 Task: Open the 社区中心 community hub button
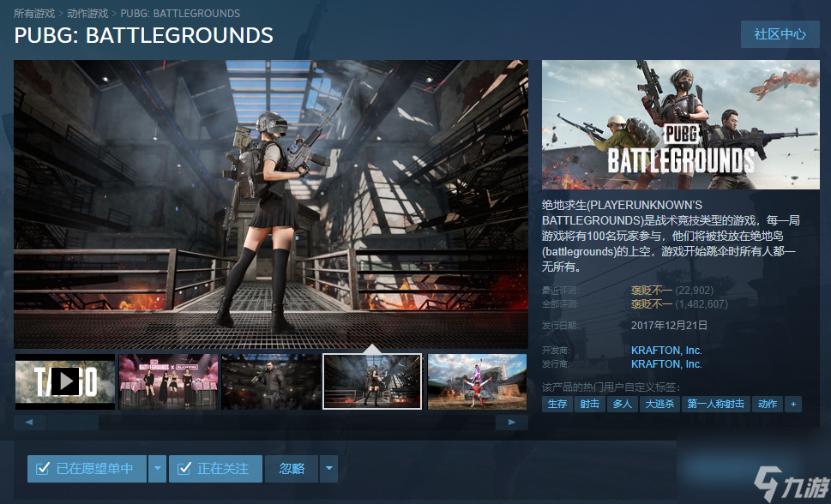click(x=780, y=34)
